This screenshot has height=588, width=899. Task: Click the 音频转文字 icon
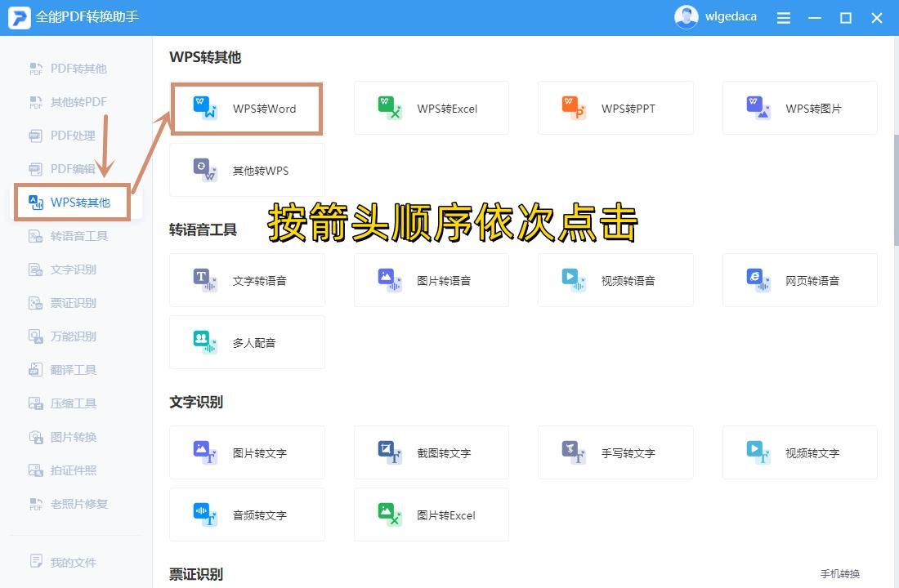point(204,514)
